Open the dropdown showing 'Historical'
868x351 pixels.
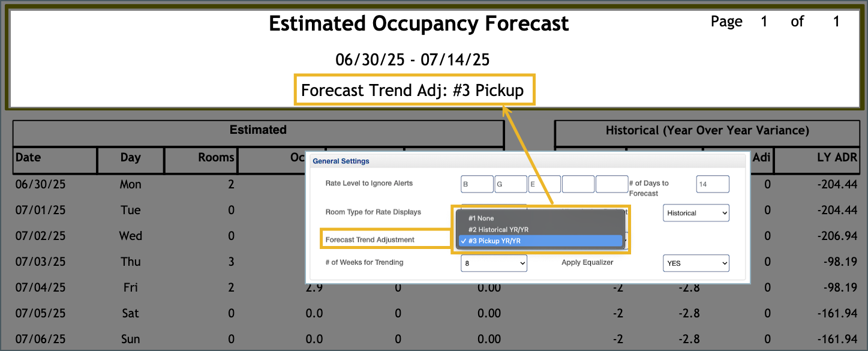[x=696, y=213]
